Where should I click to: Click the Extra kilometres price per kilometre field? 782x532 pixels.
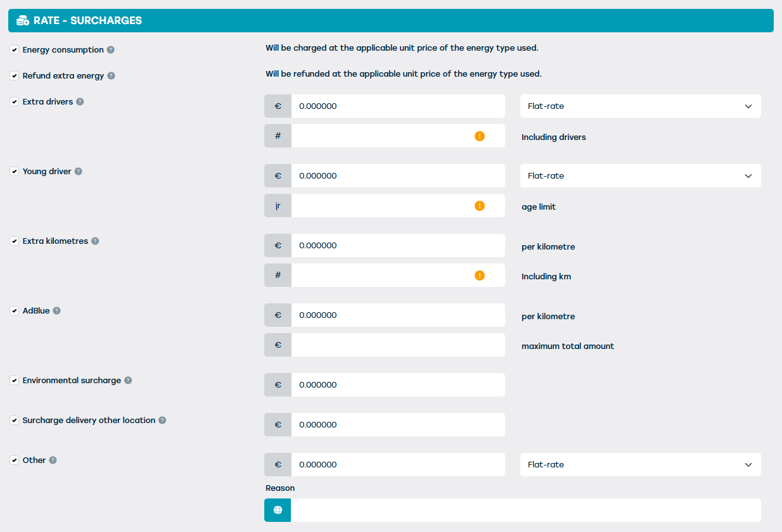[x=397, y=246]
